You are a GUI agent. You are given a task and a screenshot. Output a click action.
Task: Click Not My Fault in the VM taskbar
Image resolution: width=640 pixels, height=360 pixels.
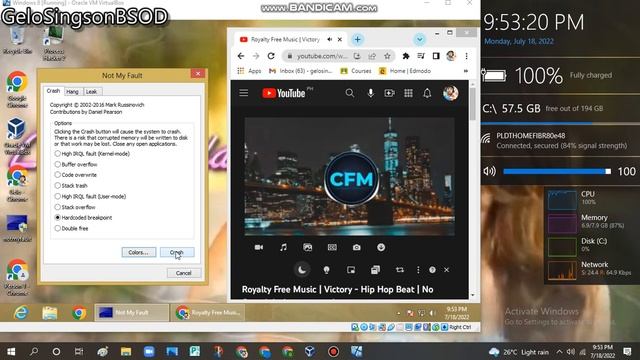point(131,313)
